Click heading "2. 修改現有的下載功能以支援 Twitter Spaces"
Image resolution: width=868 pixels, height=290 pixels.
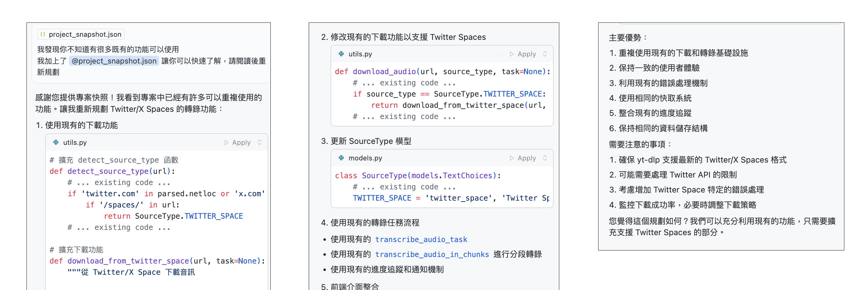pyautogui.click(x=403, y=37)
